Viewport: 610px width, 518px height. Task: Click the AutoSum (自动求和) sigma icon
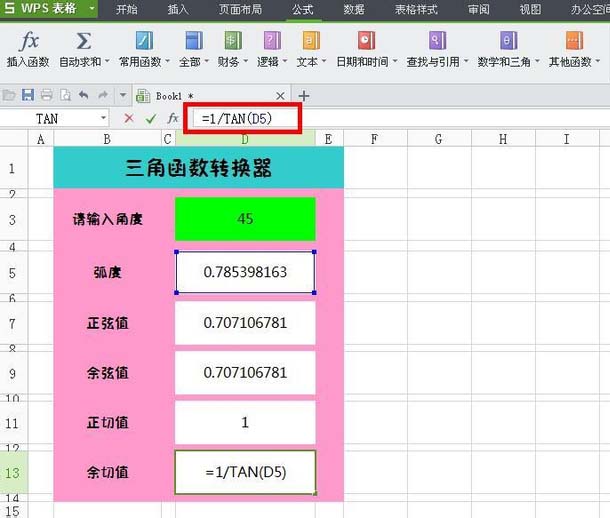83,41
